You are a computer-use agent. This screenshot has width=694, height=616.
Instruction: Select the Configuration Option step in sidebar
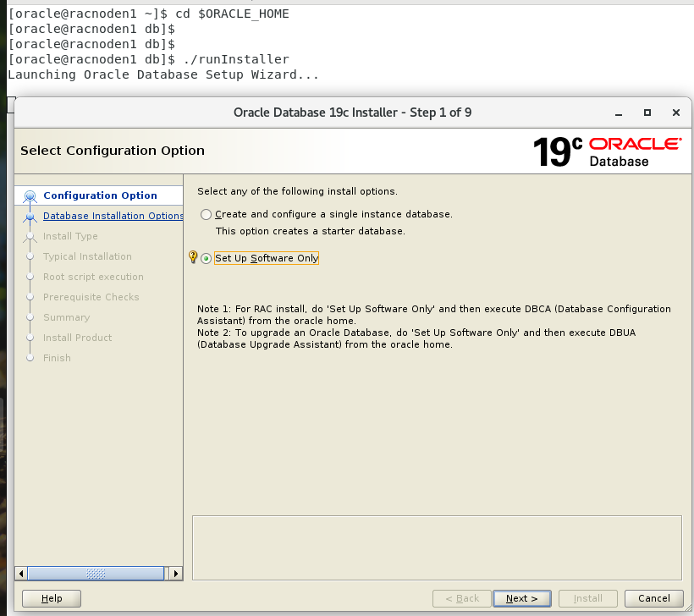point(100,195)
